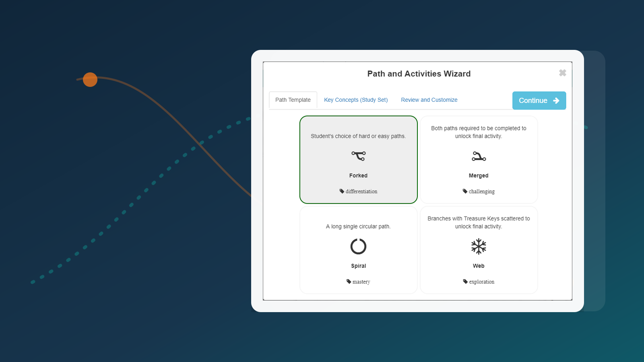Go to the Review and Customize tab
644x362 pixels.
(x=429, y=100)
